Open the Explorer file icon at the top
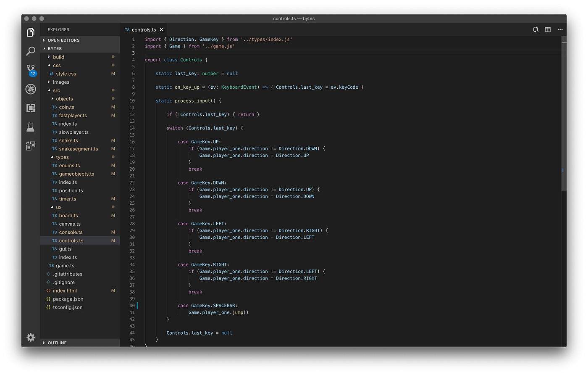 [x=30, y=32]
